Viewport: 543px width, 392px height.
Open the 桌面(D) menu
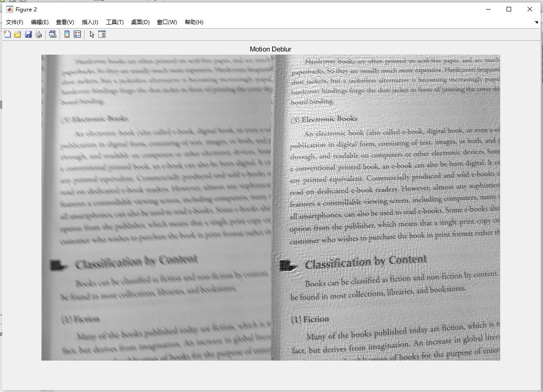[x=140, y=22]
